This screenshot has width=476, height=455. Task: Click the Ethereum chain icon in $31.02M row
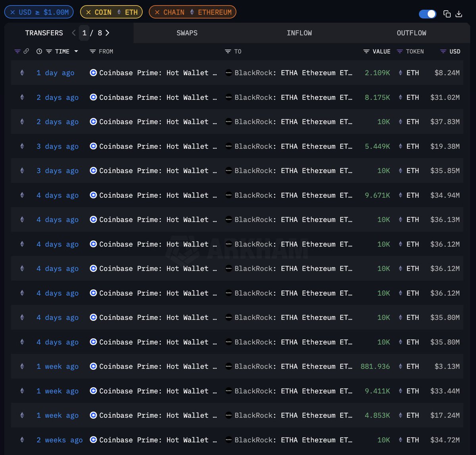22,97
